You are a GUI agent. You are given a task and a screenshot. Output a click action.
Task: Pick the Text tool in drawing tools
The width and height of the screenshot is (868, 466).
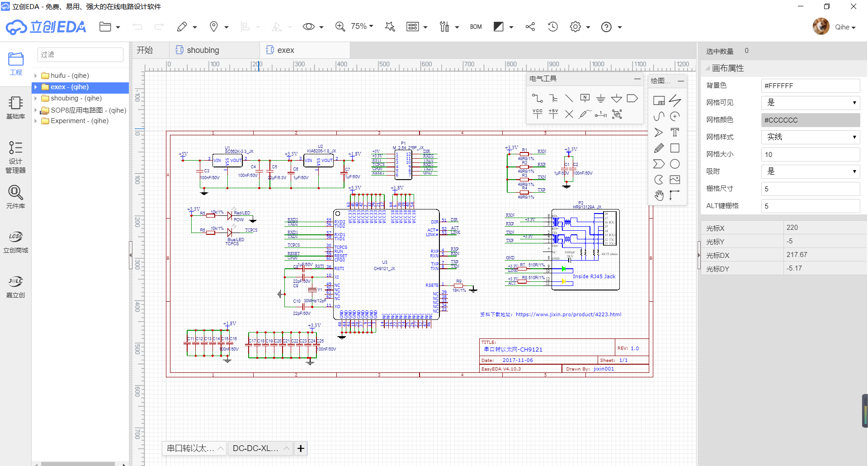pos(675,132)
